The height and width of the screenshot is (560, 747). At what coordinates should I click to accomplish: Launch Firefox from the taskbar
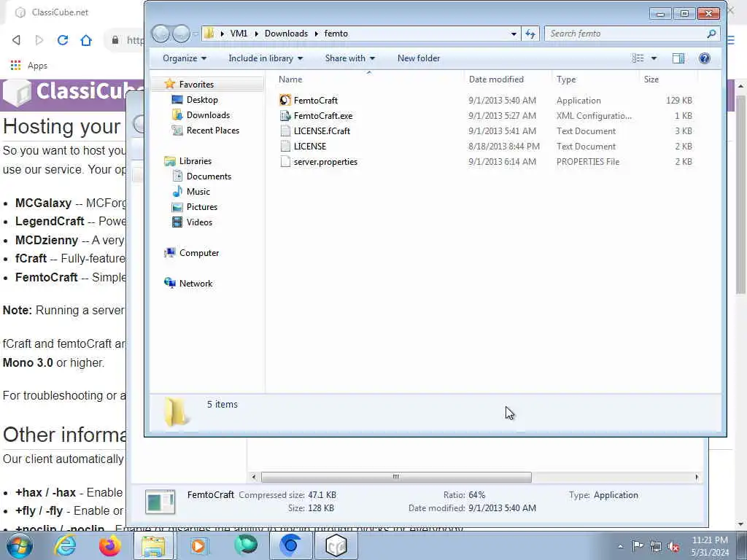(109, 545)
